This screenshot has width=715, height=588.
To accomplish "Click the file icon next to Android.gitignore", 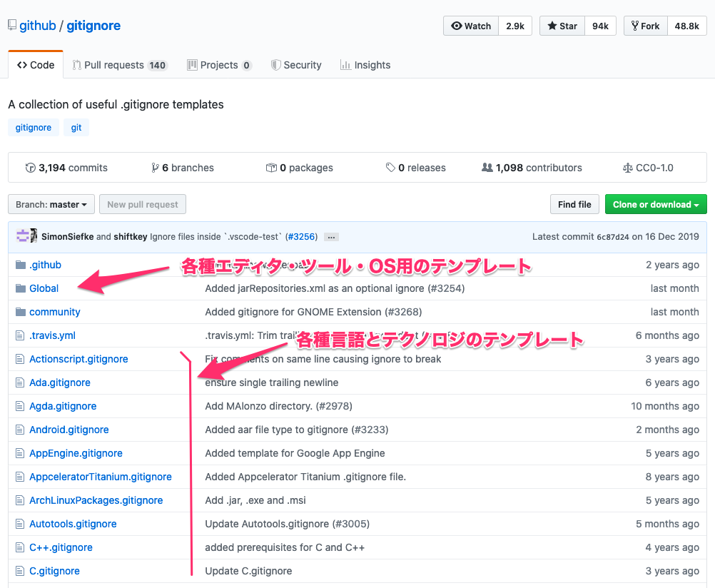I will [x=20, y=430].
